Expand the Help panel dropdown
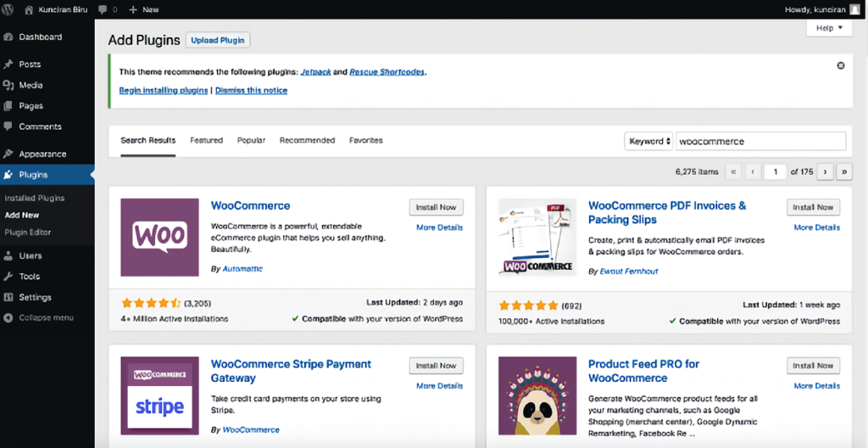 pos(829,28)
